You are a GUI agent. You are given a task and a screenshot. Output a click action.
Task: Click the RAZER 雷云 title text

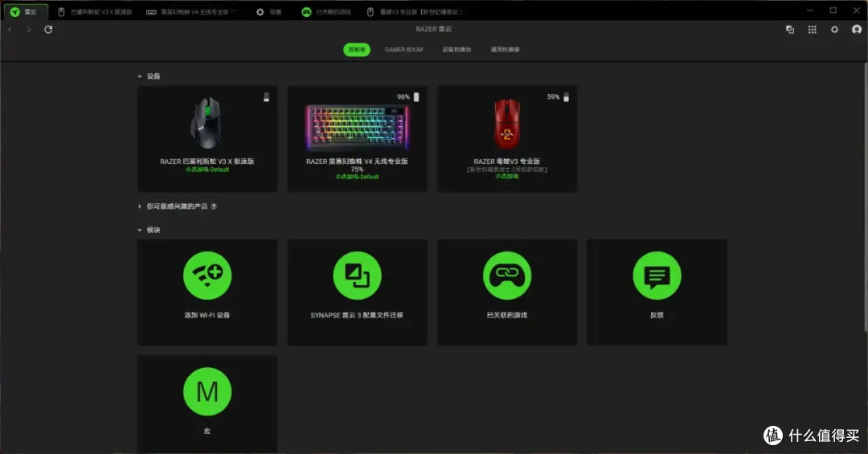pyautogui.click(x=434, y=29)
